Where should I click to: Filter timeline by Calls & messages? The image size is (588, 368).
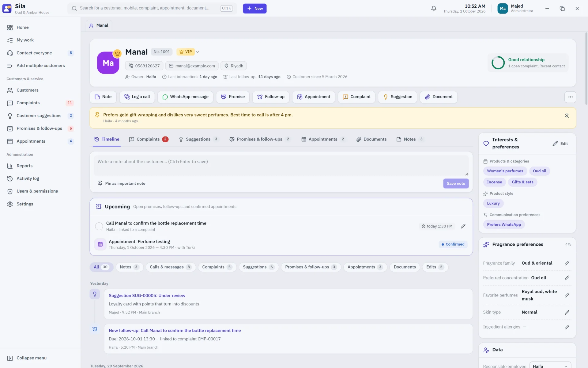click(171, 267)
